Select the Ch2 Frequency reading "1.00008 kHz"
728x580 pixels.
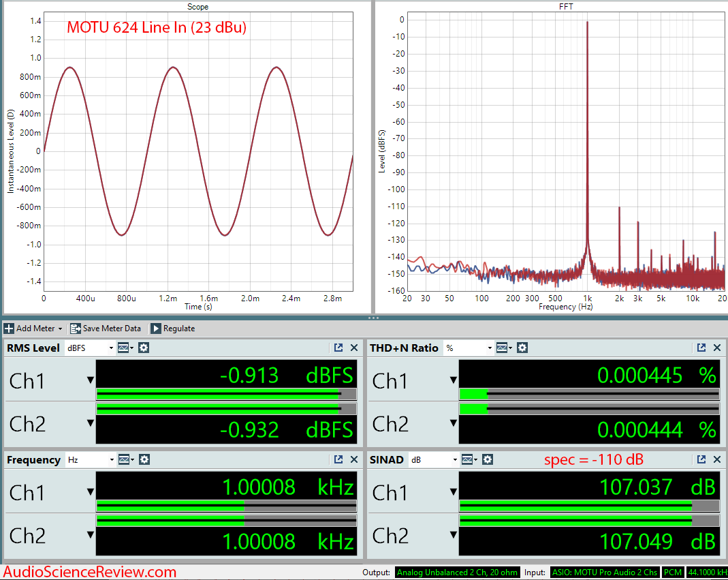288,541
